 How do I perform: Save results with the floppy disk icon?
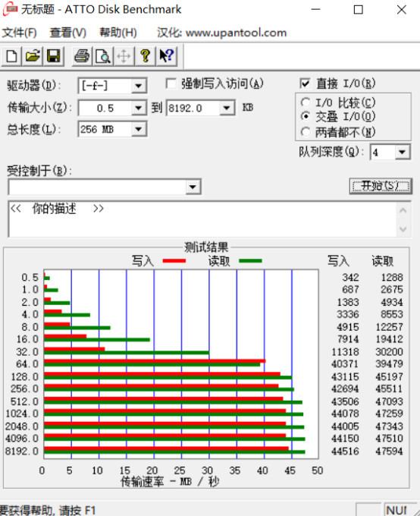click(54, 56)
